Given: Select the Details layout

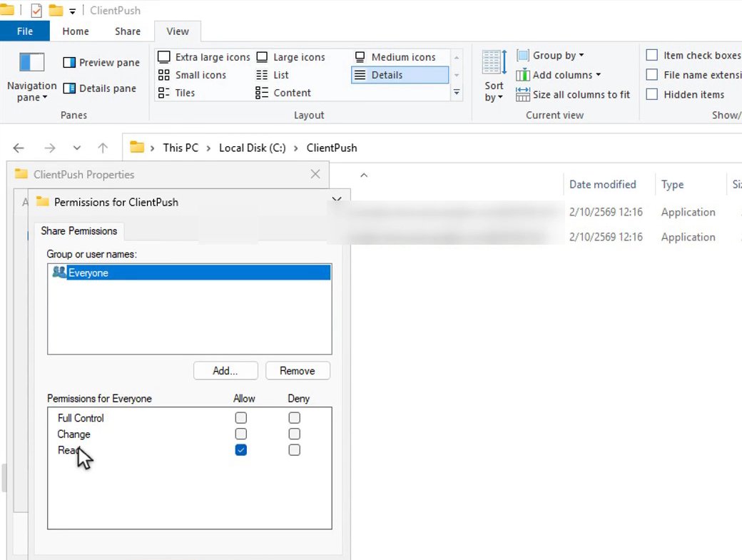Looking at the screenshot, I should click(x=400, y=75).
